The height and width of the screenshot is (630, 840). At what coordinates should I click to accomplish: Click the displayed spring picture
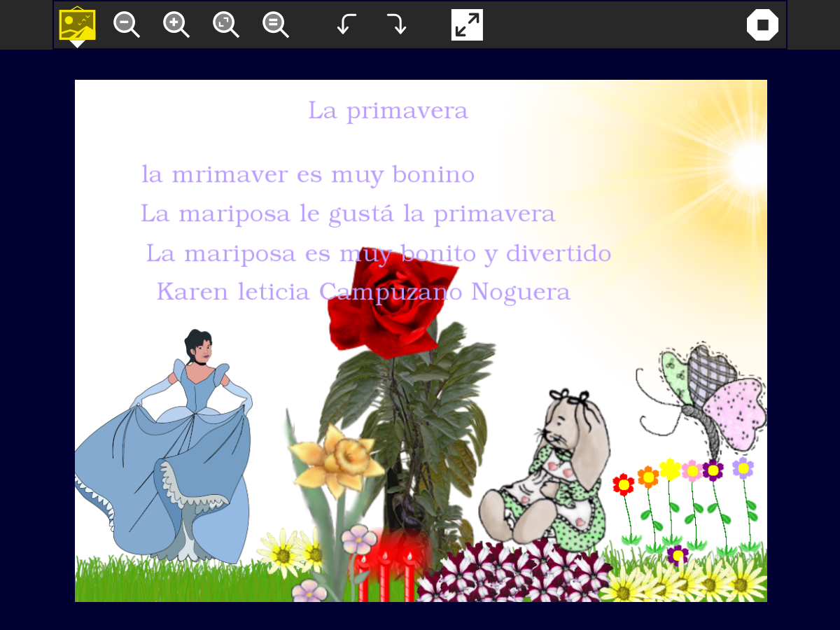coord(421,341)
